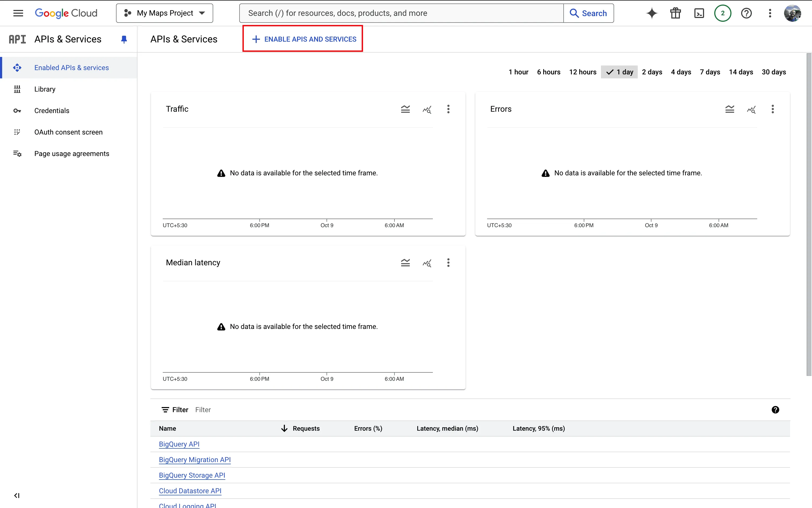Sort by Latency, 95% (ms) column

539,428
